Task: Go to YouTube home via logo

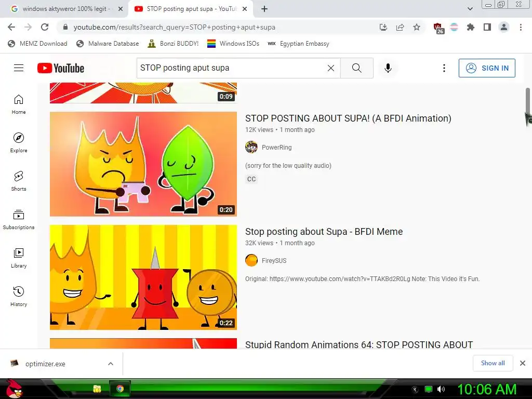Action: point(61,68)
